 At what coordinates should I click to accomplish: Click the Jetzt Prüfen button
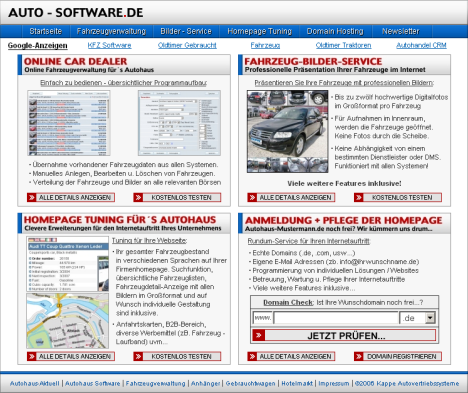(x=344, y=335)
